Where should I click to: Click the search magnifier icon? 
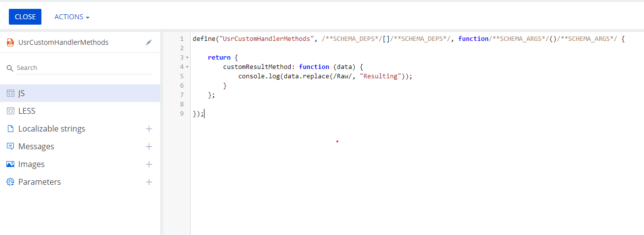coord(10,68)
